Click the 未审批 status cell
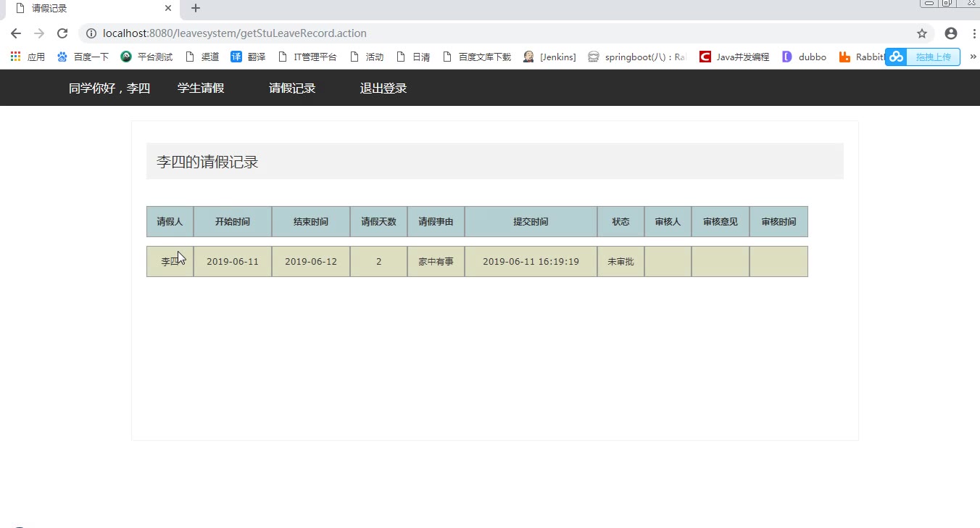Viewport: 980px width, 528px height. tap(620, 262)
